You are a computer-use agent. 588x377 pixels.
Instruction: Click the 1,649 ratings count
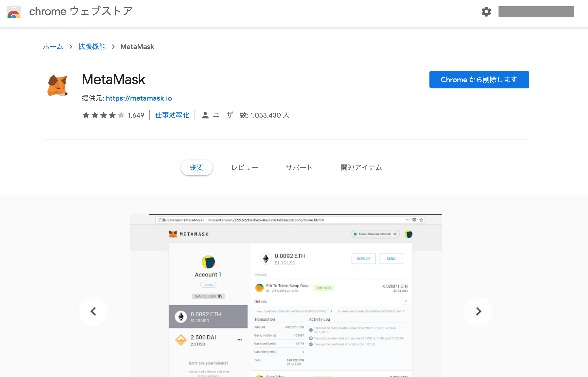[136, 115]
